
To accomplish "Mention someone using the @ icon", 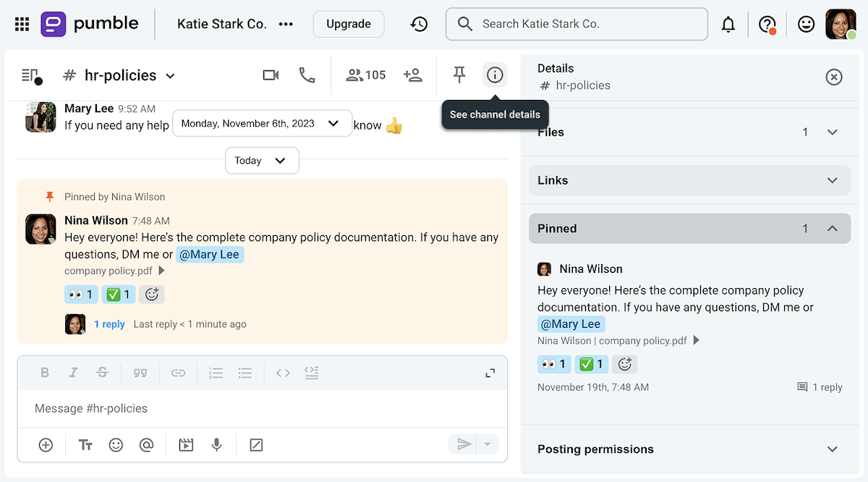I will pos(147,444).
